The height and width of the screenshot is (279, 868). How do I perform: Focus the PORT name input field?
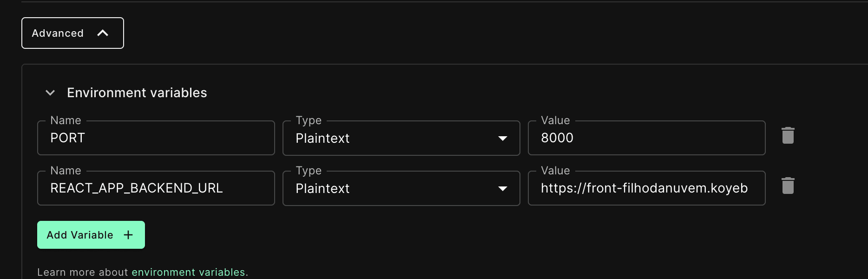pos(156,138)
